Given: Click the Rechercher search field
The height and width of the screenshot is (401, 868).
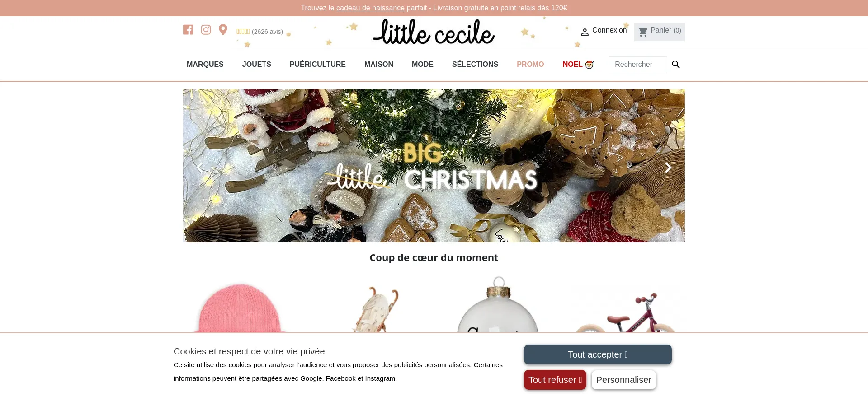Looking at the screenshot, I should (x=638, y=65).
